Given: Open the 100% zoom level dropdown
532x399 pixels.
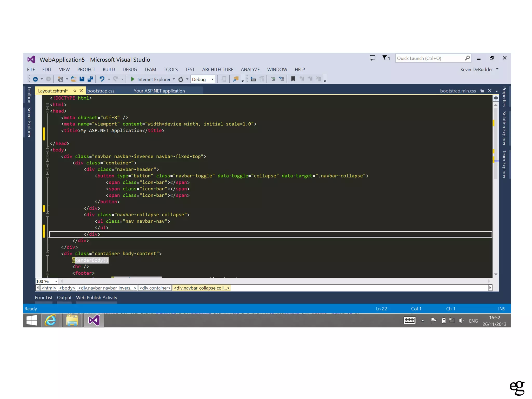Looking at the screenshot, I should click(x=56, y=281).
